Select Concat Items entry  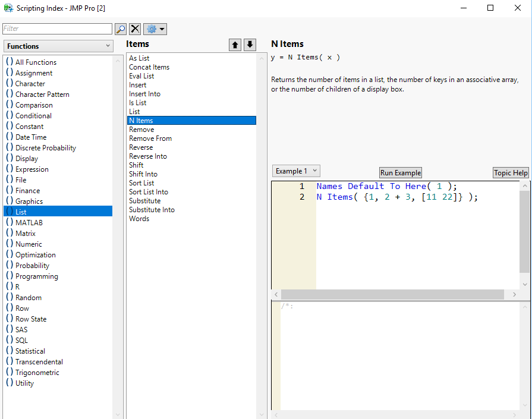[149, 67]
